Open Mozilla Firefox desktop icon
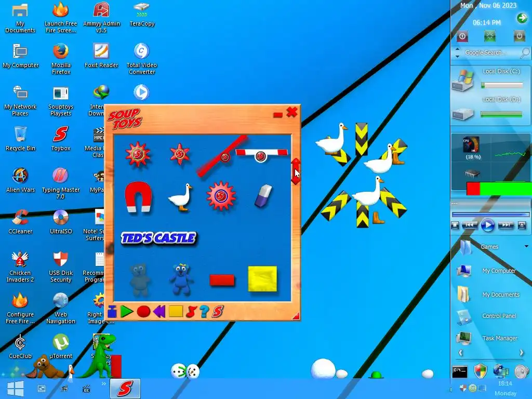Screen dimensions: 532x399 coord(61,59)
